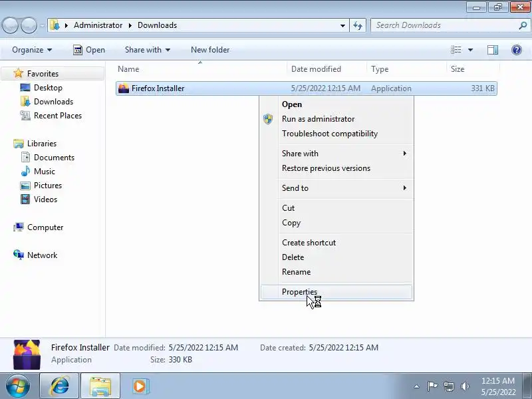Select Libraries in the navigation pane
This screenshot has width=532, height=399.
42,144
